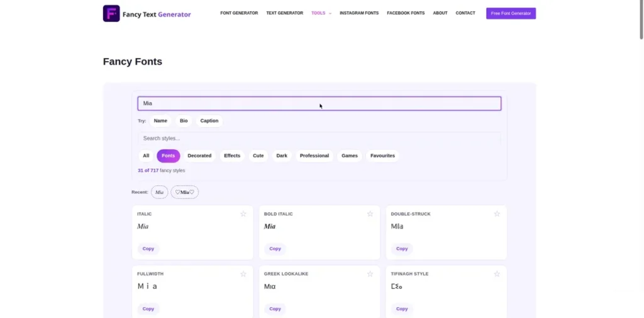Screen dimensions: 644x318
Task: Click the bold italic Mia preview
Action: tap(270, 226)
